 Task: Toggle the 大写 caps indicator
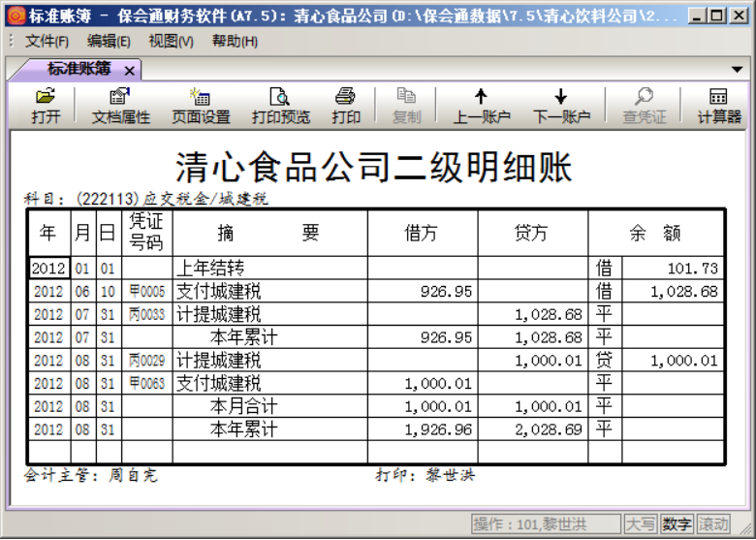coord(641,524)
